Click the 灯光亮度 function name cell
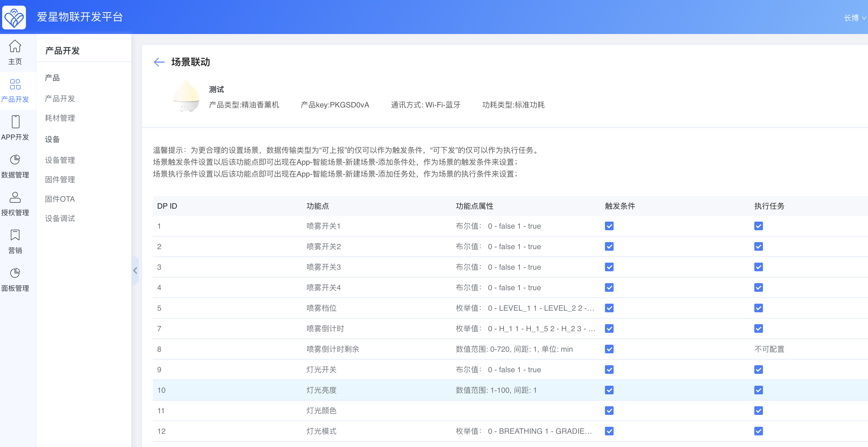The width and height of the screenshot is (868, 447). (x=321, y=390)
